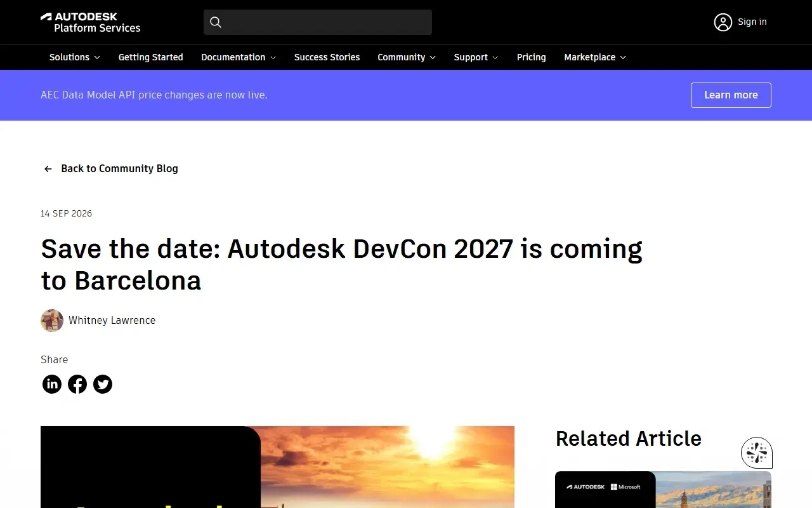This screenshot has height=508, width=812.
Task: Expand the Support dropdown menu
Action: 476,57
